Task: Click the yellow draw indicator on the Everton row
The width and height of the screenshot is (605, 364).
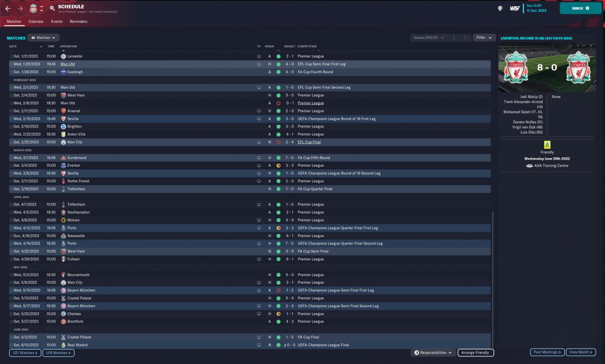Action: [x=278, y=166]
